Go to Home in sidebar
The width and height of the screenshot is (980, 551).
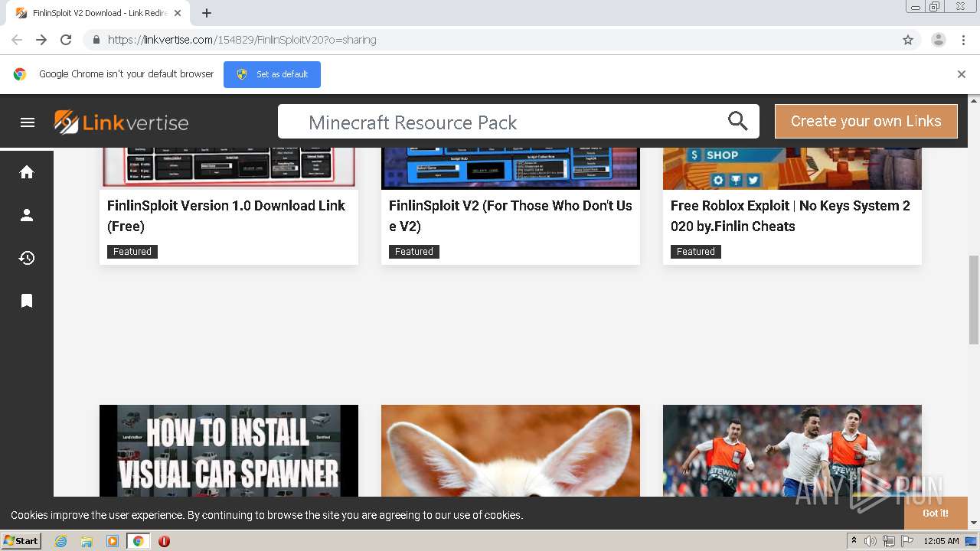(27, 172)
